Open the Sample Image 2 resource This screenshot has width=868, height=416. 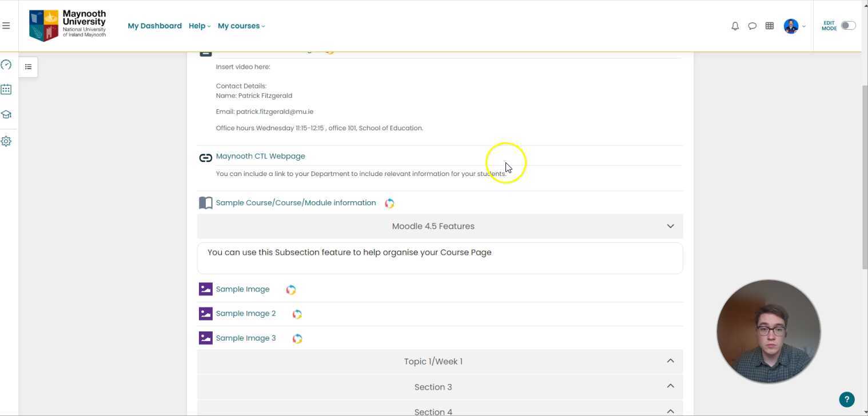click(245, 313)
